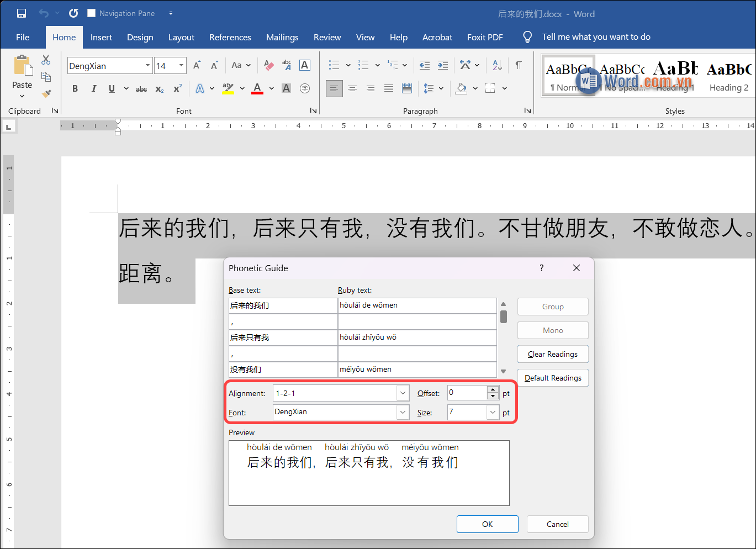Image resolution: width=756 pixels, height=549 pixels.
Task: Click the Numbering list icon
Action: click(363, 65)
